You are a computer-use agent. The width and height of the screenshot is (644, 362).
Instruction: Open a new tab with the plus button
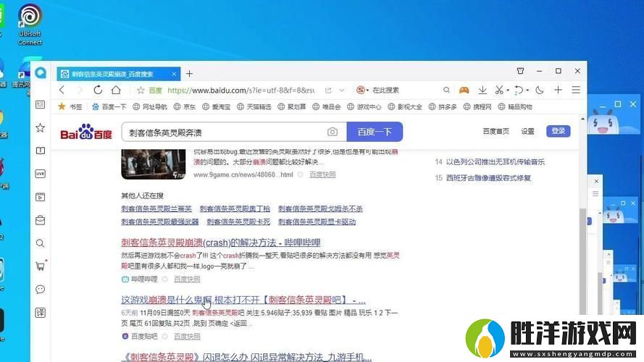pos(189,74)
